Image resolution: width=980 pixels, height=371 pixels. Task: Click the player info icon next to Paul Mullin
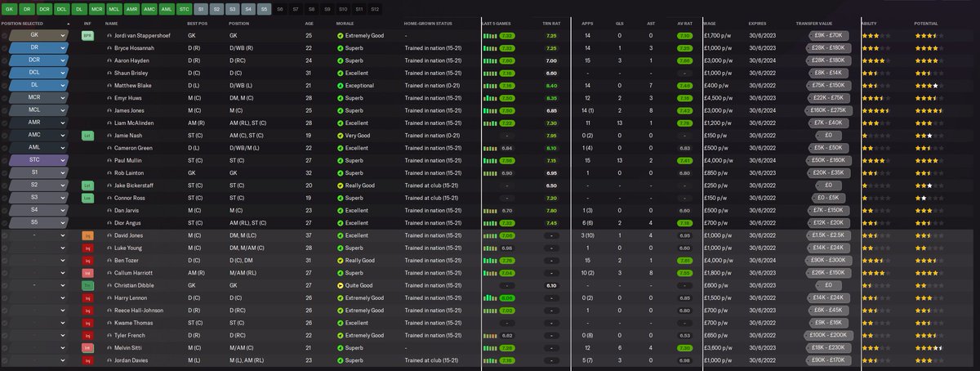tap(109, 160)
